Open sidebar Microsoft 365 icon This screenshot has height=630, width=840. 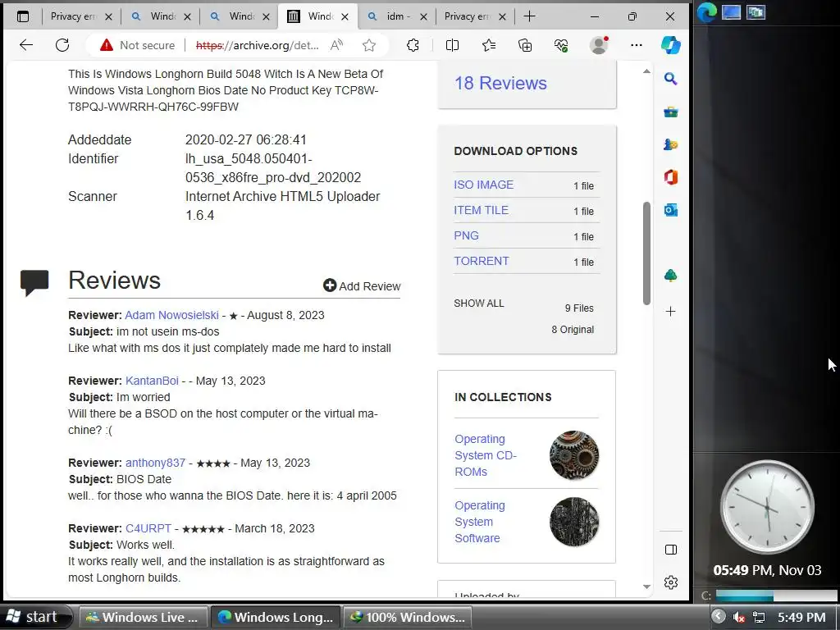tap(671, 177)
